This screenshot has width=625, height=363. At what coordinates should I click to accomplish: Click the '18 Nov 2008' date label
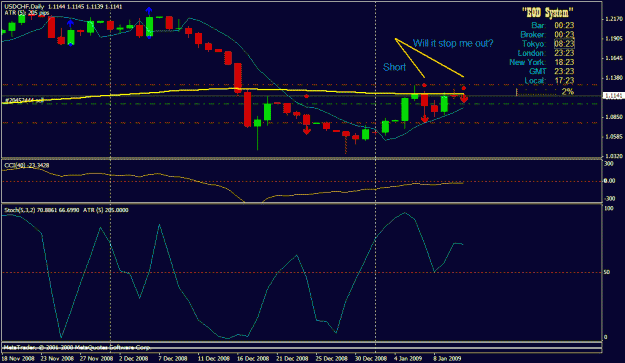(18, 358)
